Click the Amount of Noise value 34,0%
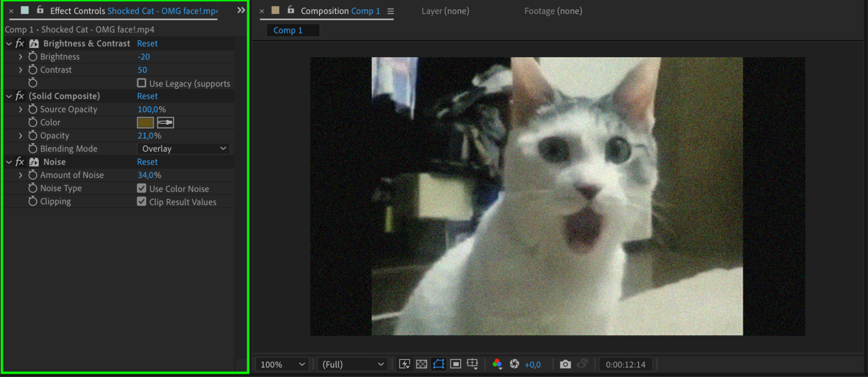This screenshot has height=377, width=868. pos(149,175)
